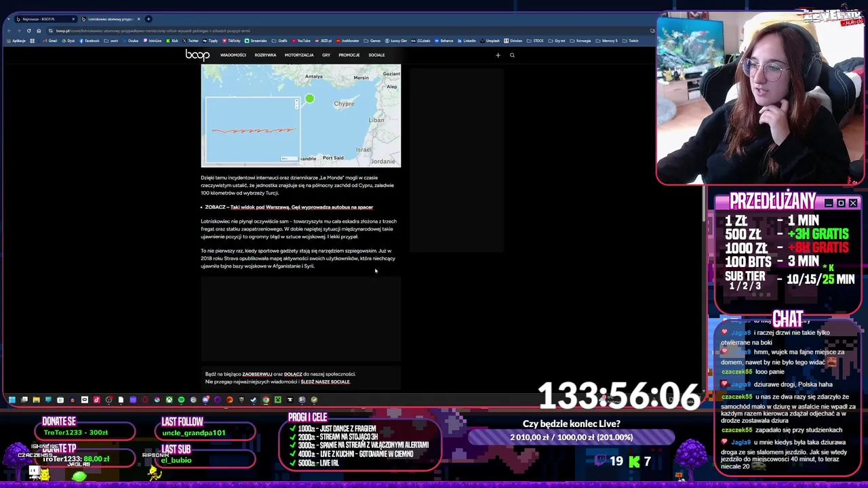Open the Gmail bookmark
This screenshot has width=868, height=488.
pos(50,41)
